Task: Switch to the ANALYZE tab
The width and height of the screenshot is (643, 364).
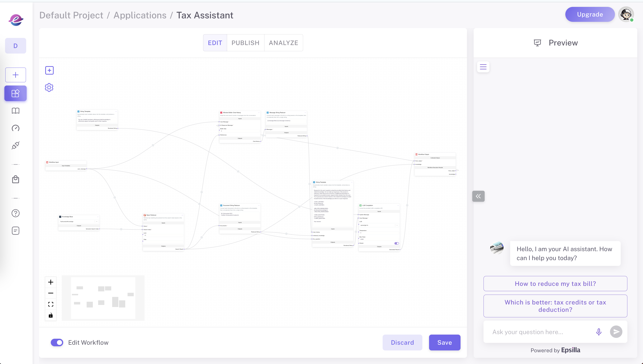Action: point(283,43)
